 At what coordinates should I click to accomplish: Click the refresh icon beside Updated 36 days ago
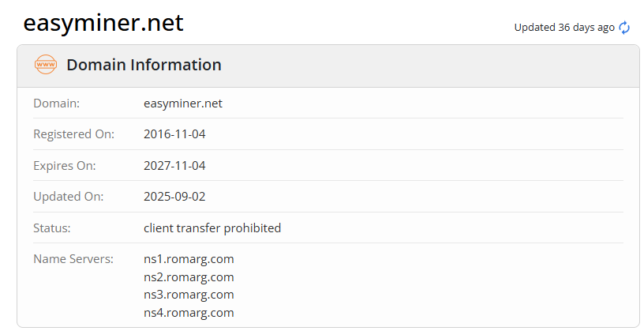click(624, 28)
